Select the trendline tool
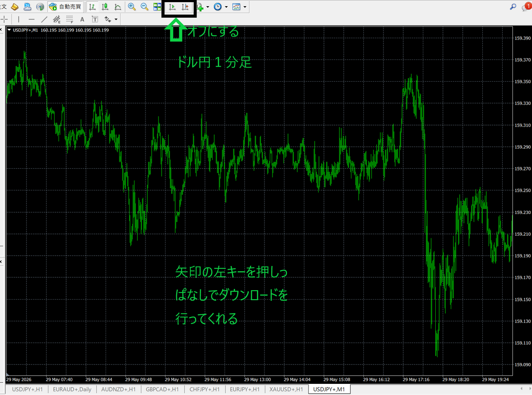This screenshot has width=532, height=395. tap(44, 20)
